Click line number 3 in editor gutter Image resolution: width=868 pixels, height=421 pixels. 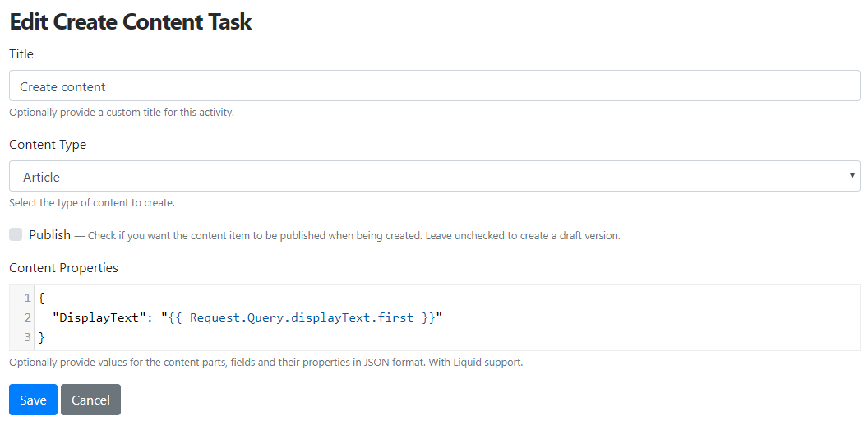(x=27, y=337)
